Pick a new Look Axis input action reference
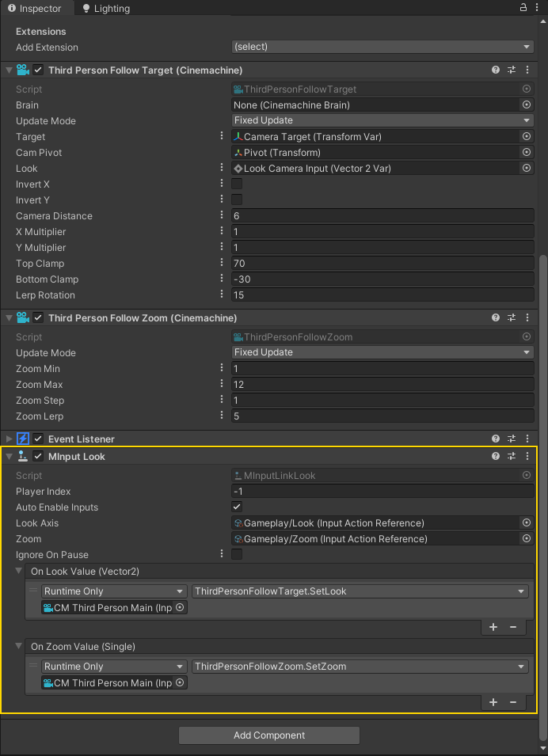Image resolution: width=548 pixels, height=756 pixels. (x=527, y=523)
